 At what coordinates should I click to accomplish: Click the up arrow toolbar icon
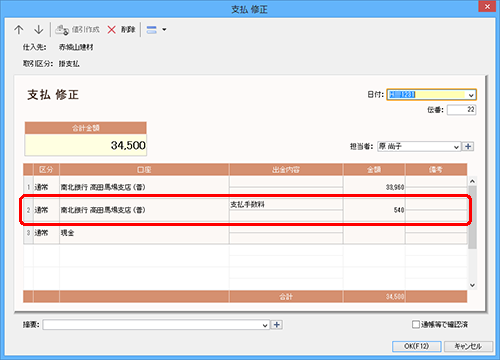[19, 30]
